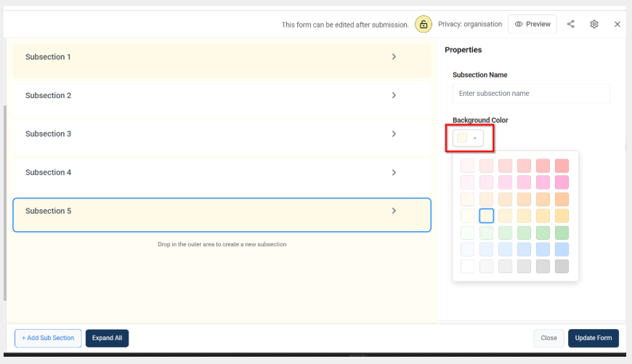Open the Background Color dropdown

468,137
